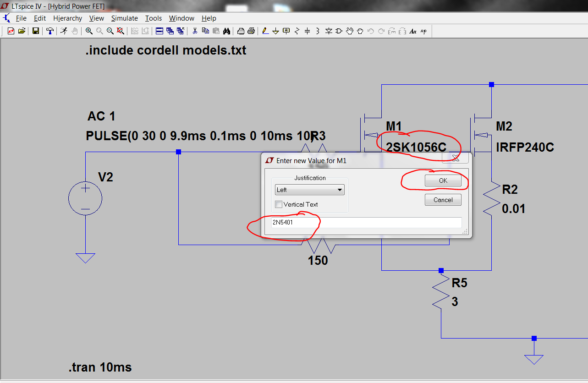Viewport: 588px width, 383px height.
Task: Place a capacitor from the toolbar
Action: (x=307, y=31)
